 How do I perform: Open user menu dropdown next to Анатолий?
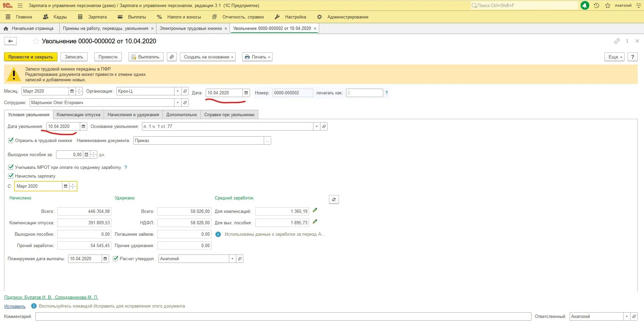[x=638, y=5]
